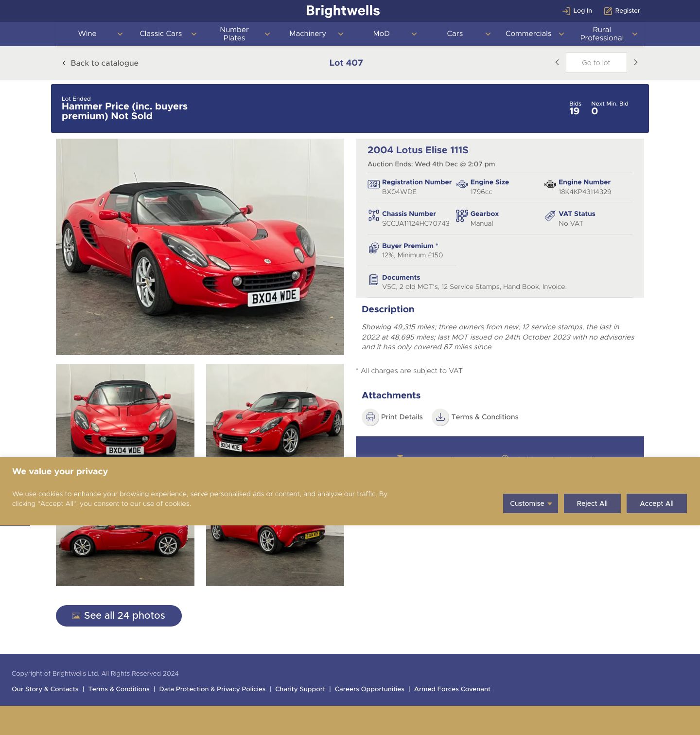Viewport: 700px width, 735px height.
Task: Click the 2004 Lotus Elise 111S title
Action: (418, 150)
